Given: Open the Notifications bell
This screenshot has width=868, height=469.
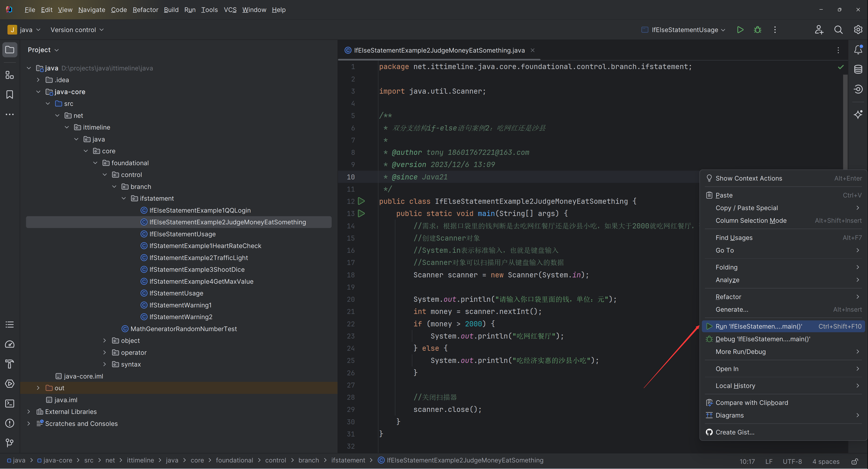Looking at the screenshot, I should click(858, 50).
